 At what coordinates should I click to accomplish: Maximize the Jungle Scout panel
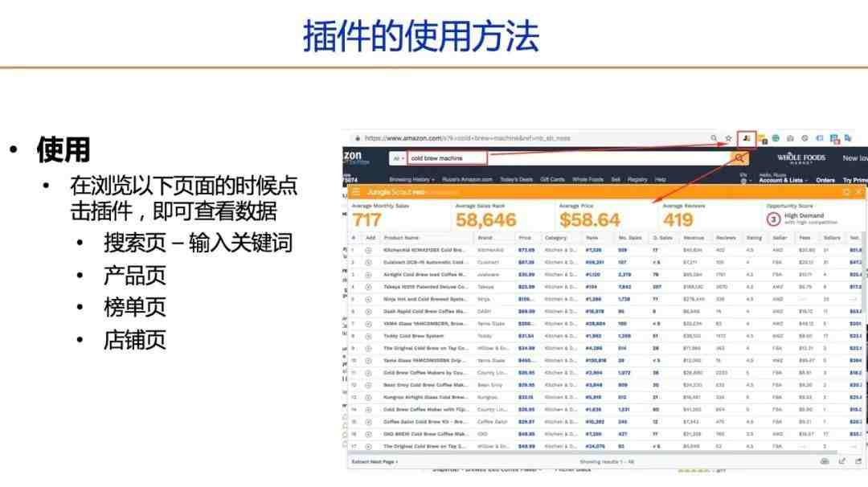click(845, 192)
